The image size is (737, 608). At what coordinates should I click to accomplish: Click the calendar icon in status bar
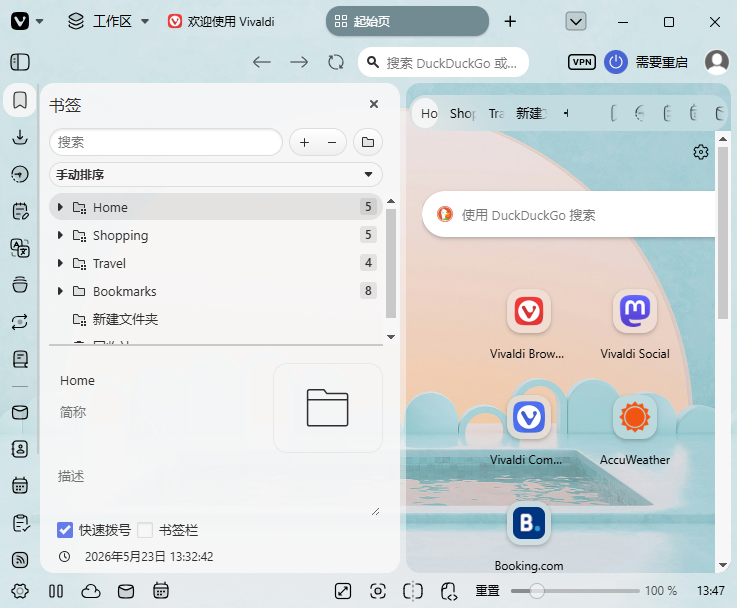[161, 591]
